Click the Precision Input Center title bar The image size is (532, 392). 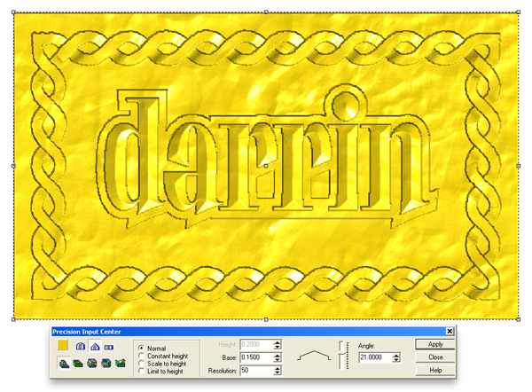pyautogui.click(x=253, y=332)
